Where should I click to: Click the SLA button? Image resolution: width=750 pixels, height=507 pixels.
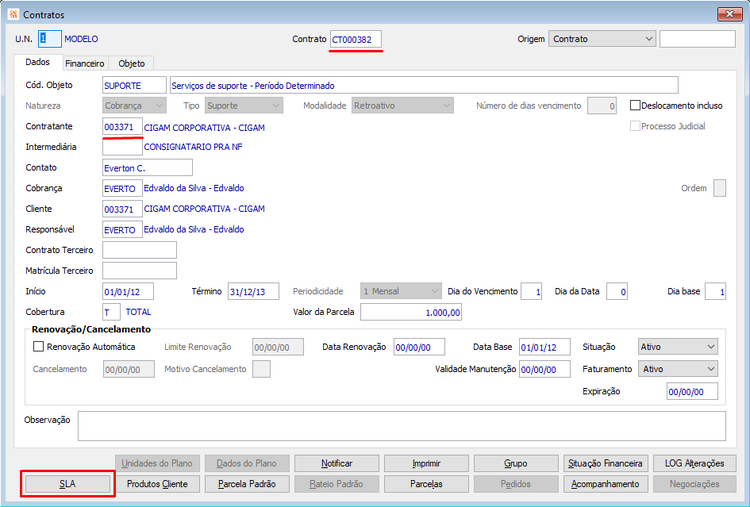(x=67, y=484)
